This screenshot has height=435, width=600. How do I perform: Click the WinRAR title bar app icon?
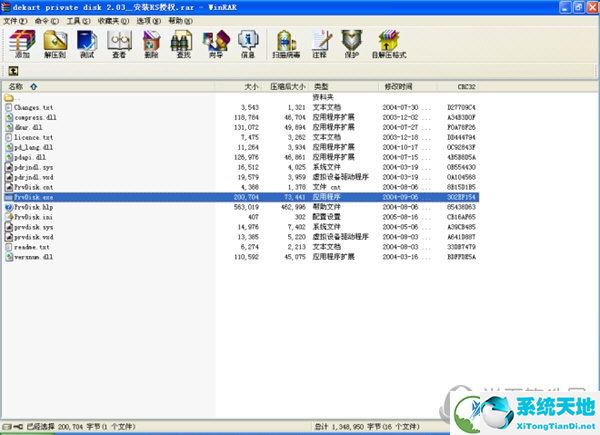6,7
